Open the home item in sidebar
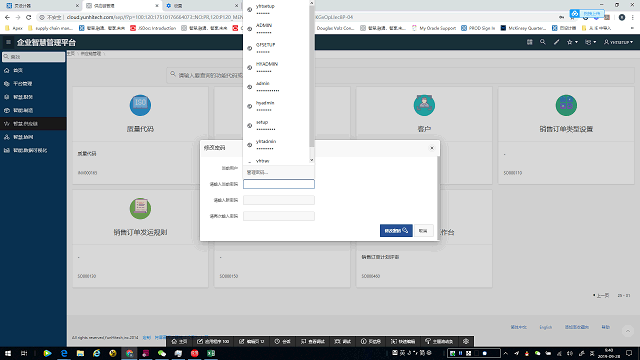This screenshot has height=360, width=640. click(33, 70)
